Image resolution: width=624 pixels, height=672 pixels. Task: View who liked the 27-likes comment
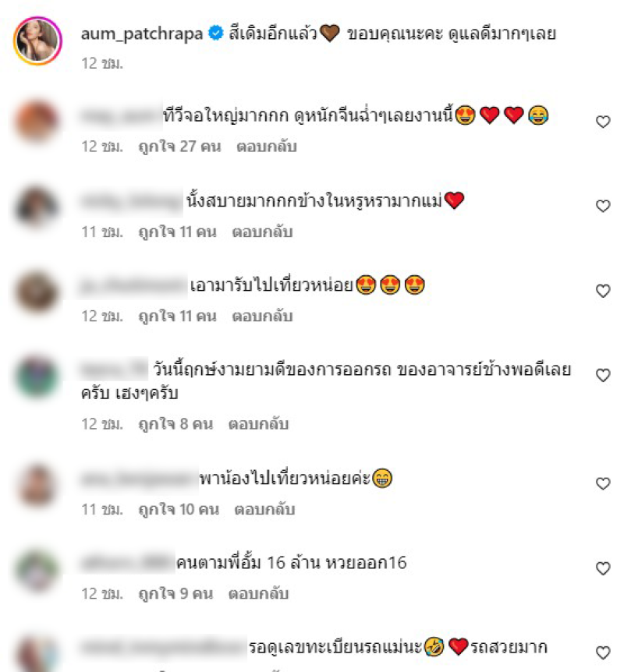coord(179,147)
